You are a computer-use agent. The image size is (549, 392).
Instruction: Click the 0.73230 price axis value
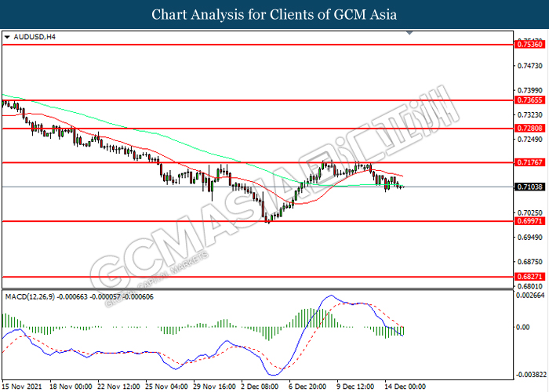[x=529, y=114]
